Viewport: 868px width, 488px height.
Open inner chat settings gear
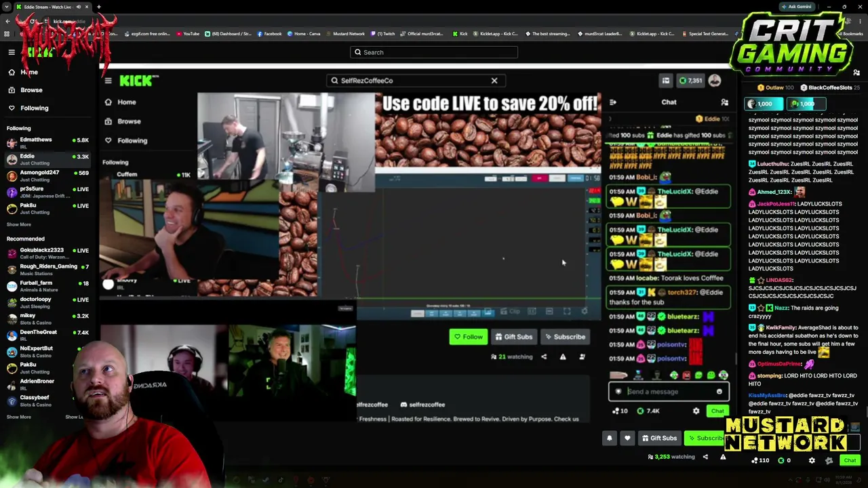[696, 411]
